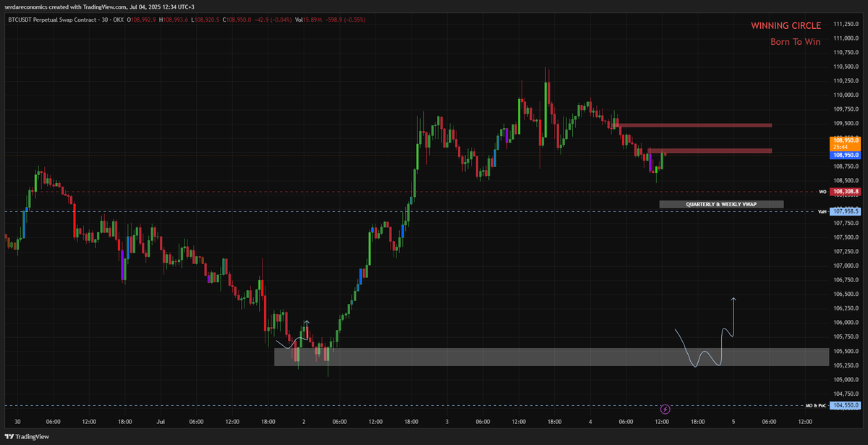This screenshot has height=445, width=868.
Task: Click the day 3 label on time axis
Action: pos(447,421)
